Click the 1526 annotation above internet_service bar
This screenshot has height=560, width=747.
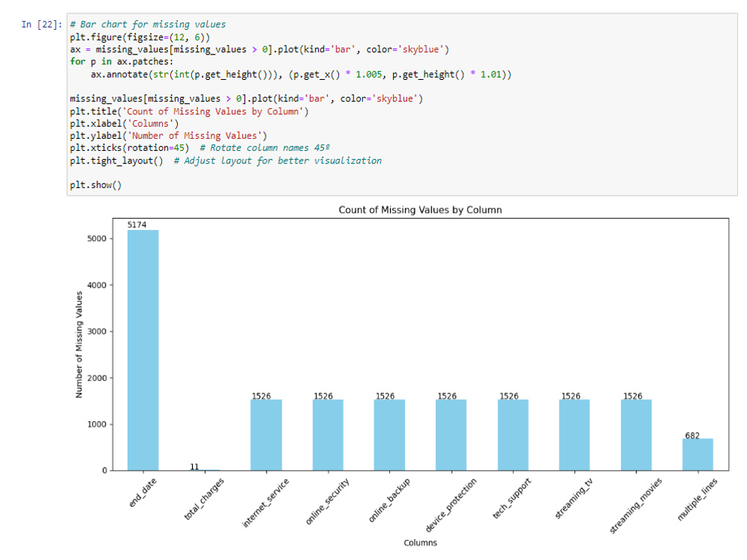[261, 396]
